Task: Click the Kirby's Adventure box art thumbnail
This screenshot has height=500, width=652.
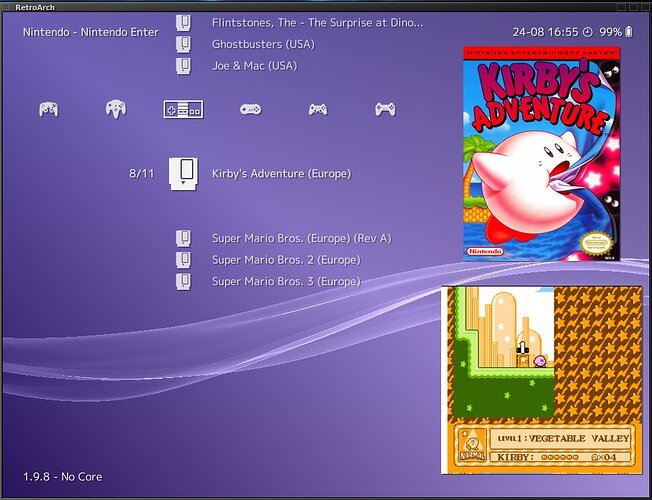Action: tap(541, 153)
